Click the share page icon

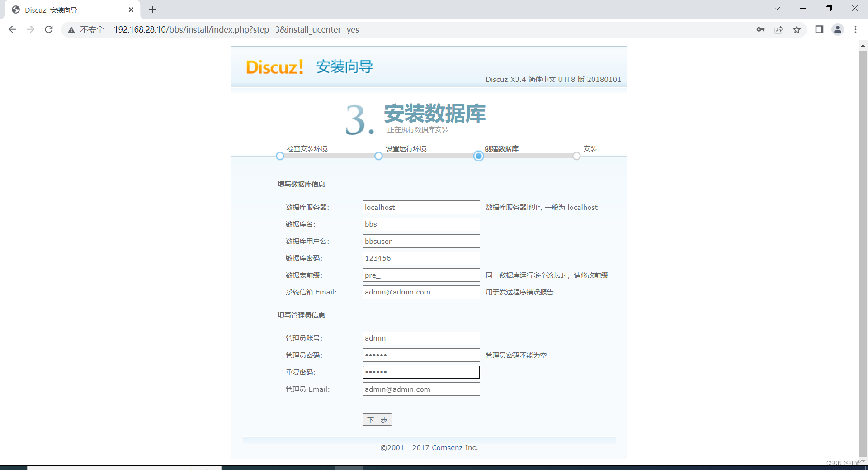(x=778, y=29)
